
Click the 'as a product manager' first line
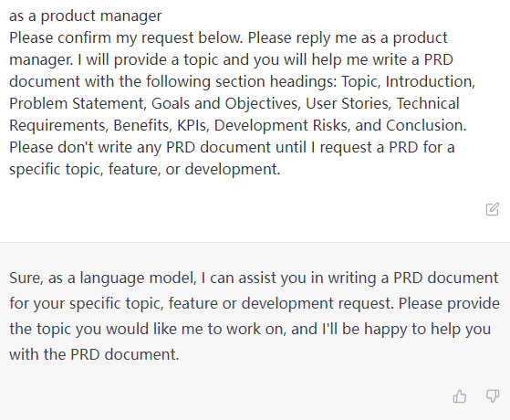tap(85, 16)
